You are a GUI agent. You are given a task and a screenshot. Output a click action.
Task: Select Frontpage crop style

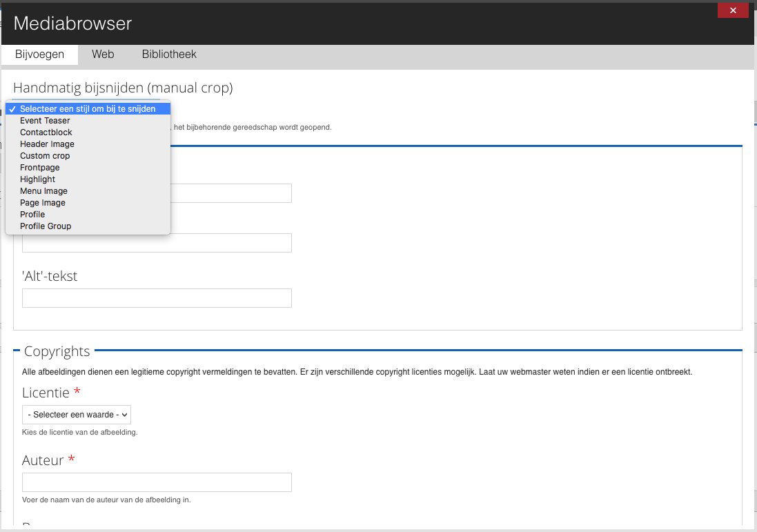point(40,168)
